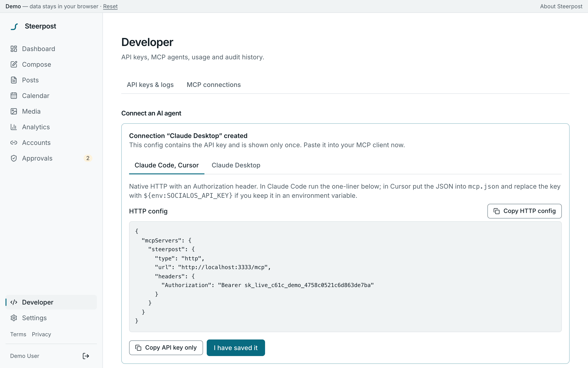The image size is (588, 368).
Task: Click the Connect an AI agent heading
Action: pyautogui.click(x=151, y=113)
